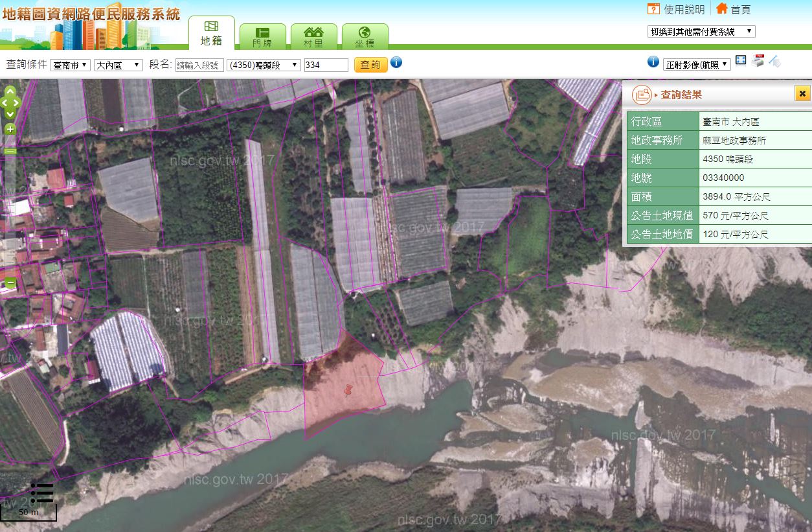Viewport: 812px width, 532px height.
Task: Switch to the 坐標 tab
Action: (x=365, y=37)
